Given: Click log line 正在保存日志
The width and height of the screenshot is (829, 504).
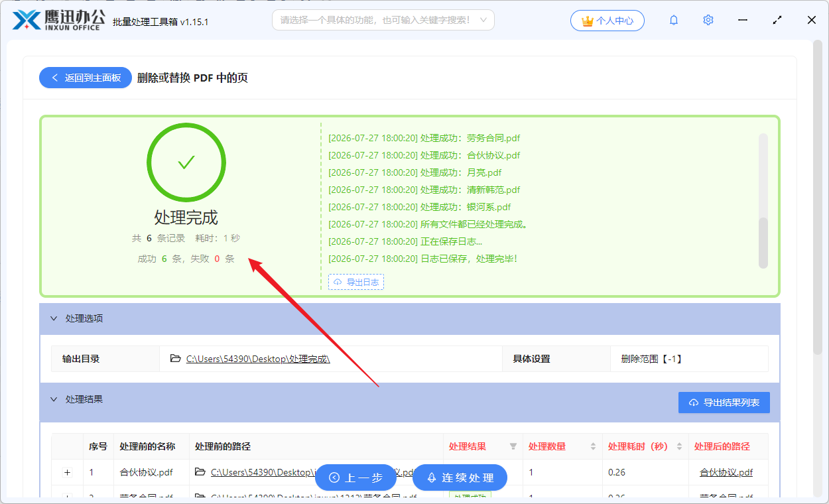Looking at the screenshot, I should (405, 241).
